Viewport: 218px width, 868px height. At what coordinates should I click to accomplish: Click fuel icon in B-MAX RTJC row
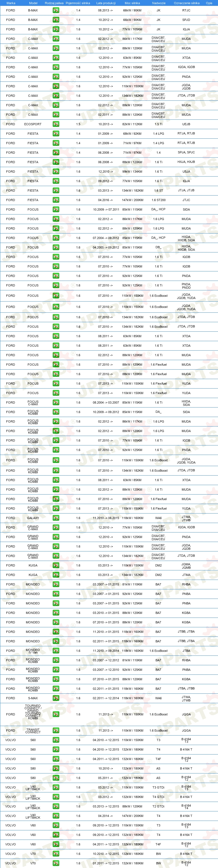(x=56, y=10)
